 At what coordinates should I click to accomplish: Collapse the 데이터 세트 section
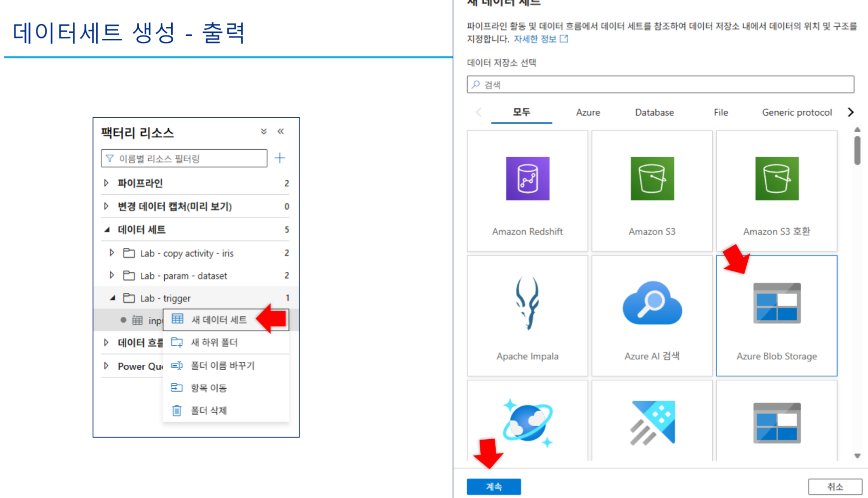106,230
